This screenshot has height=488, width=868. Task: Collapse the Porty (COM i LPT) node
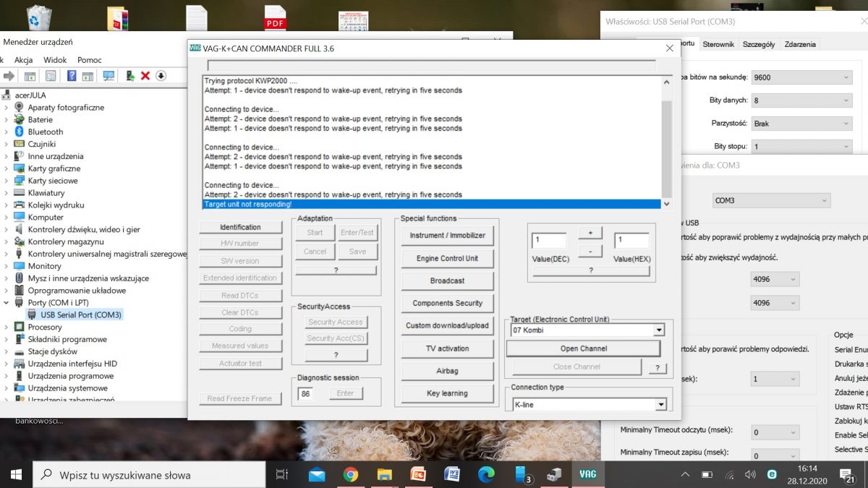(7, 302)
